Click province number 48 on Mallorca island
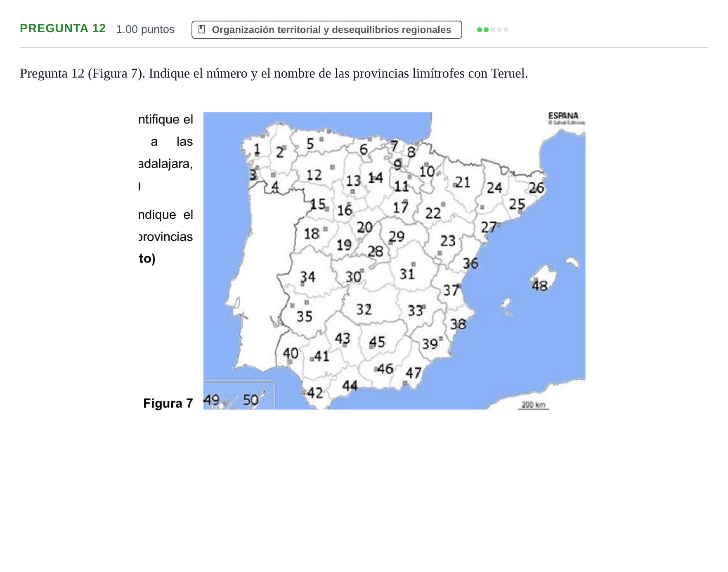 point(539,286)
